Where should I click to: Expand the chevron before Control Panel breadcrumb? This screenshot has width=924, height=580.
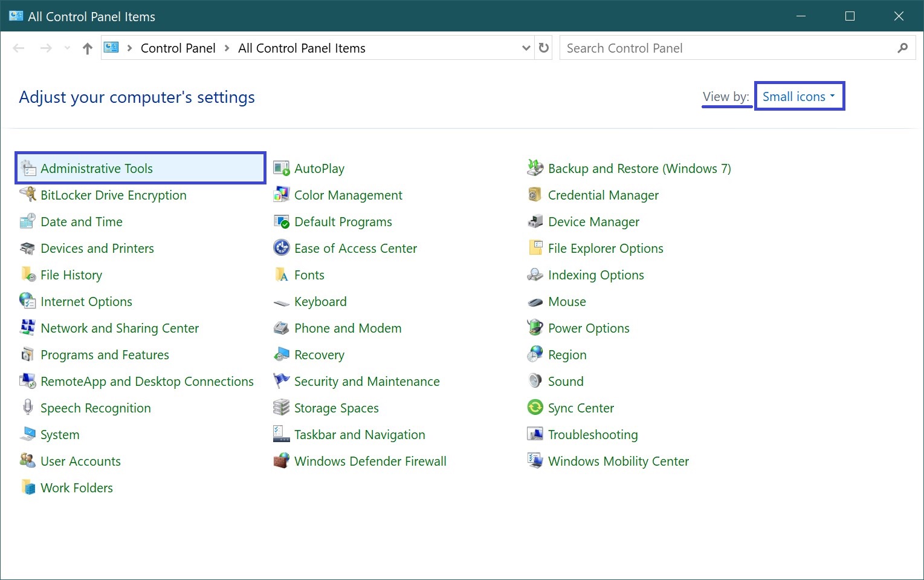pos(129,48)
